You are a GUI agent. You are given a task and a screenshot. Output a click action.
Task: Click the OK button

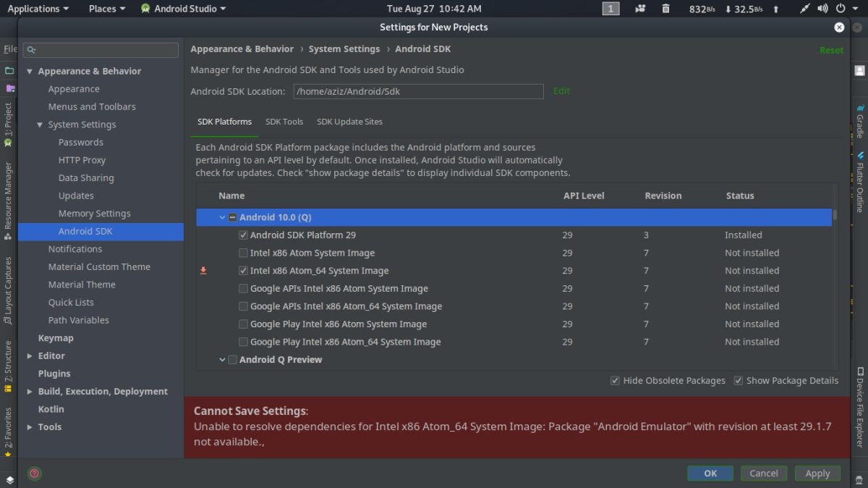[x=710, y=474]
